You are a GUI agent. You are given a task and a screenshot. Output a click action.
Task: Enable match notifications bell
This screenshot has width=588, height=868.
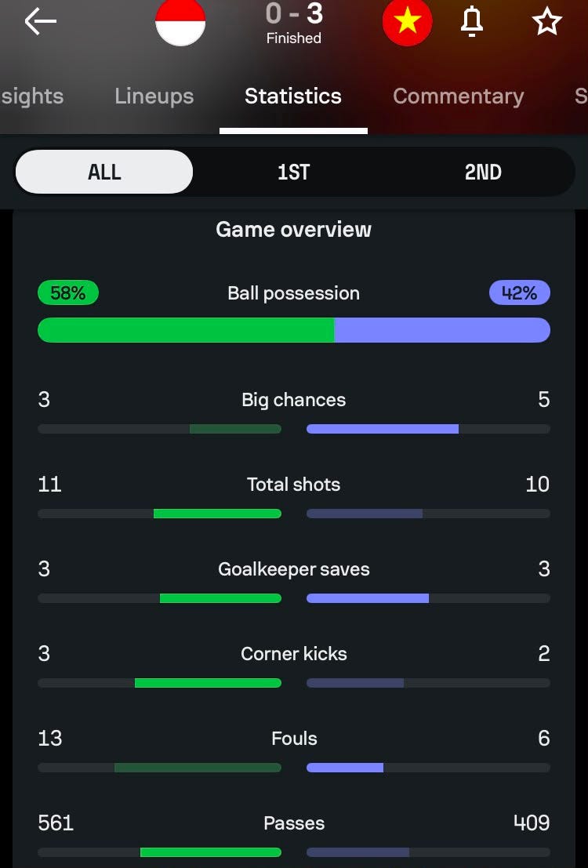472,22
